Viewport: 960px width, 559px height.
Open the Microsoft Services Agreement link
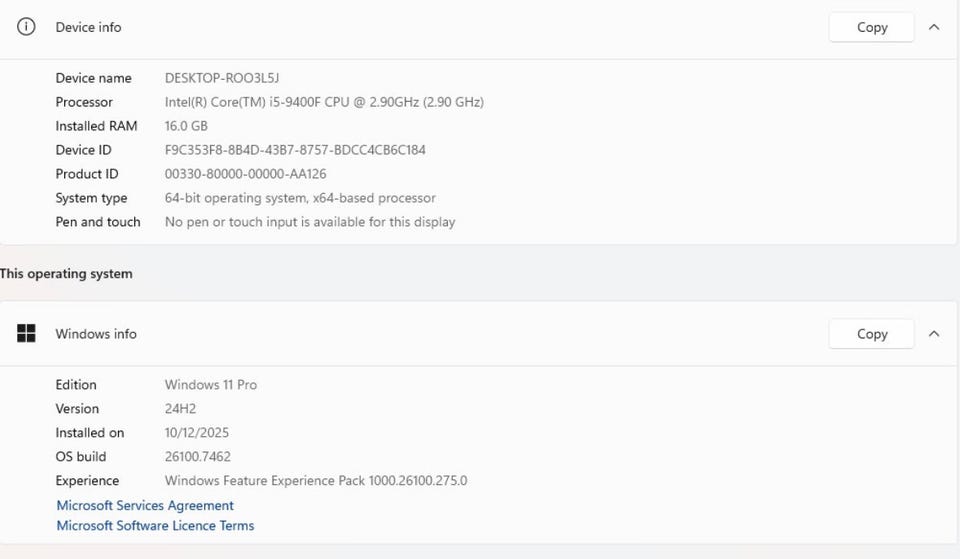(145, 506)
